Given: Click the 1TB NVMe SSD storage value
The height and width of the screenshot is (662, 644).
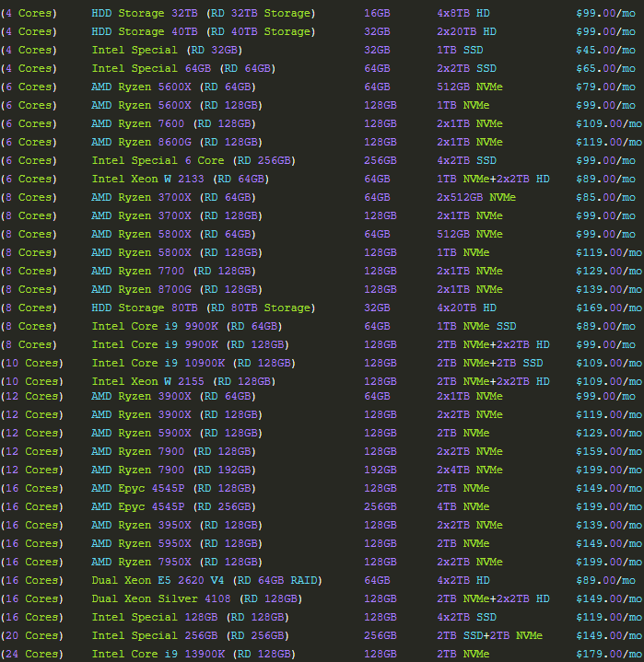Looking at the screenshot, I should coord(476,327).
